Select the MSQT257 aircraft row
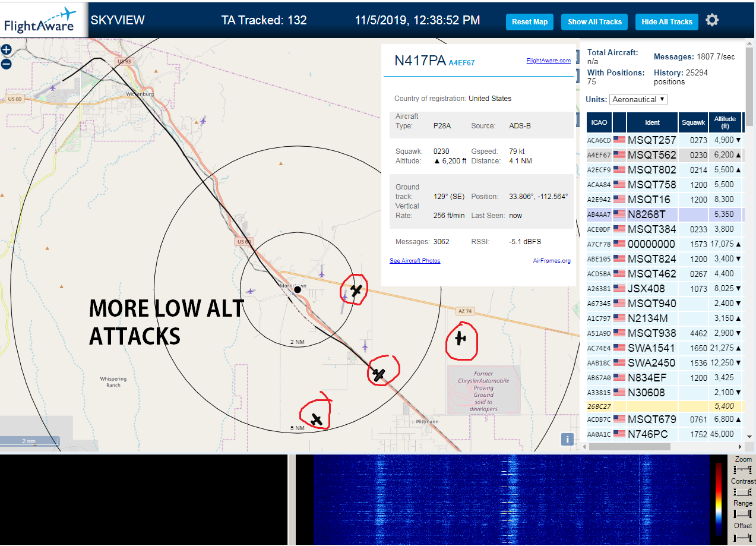This screenshot has width=756, height=546. click(665, 140)
